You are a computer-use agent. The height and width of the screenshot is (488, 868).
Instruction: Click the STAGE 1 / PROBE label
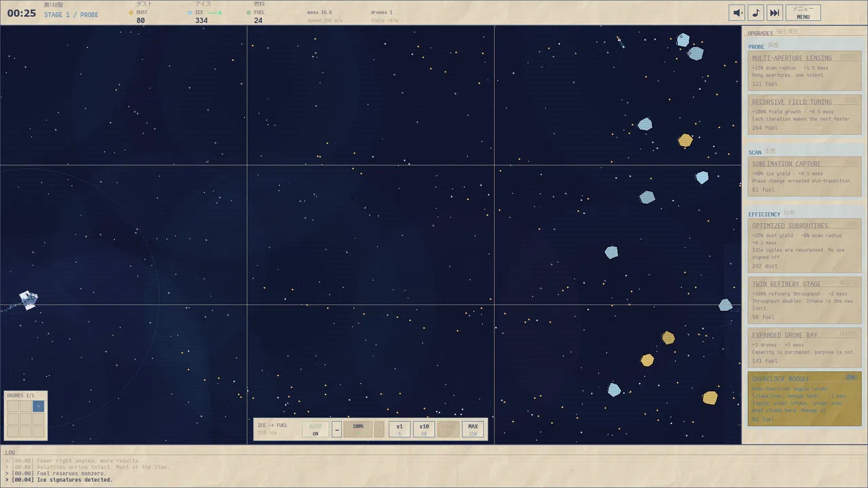71,15
